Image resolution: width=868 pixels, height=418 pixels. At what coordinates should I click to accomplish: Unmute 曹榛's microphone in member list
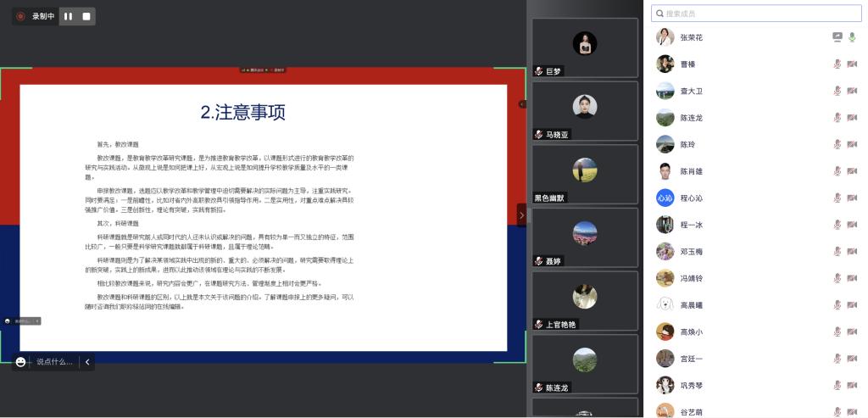coord(837,64)
